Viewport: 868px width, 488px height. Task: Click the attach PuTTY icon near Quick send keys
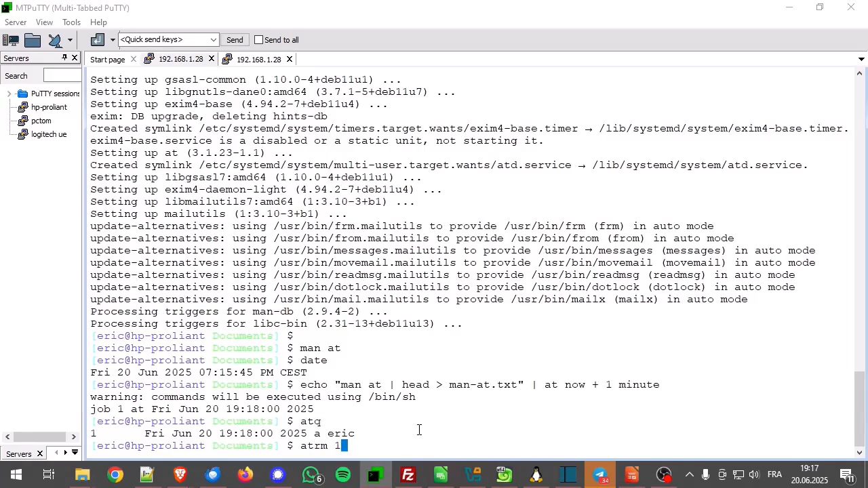(x=97, y=39)
